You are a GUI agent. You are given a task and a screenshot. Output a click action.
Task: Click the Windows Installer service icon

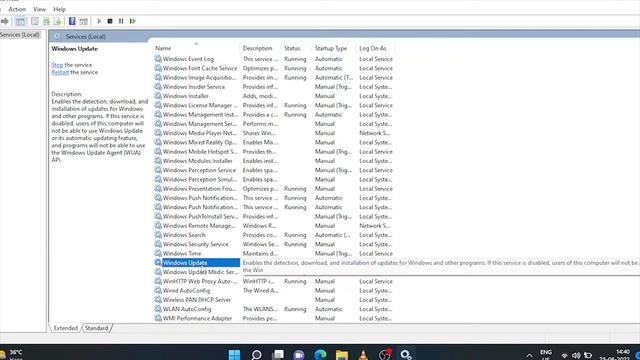point(158,96)
